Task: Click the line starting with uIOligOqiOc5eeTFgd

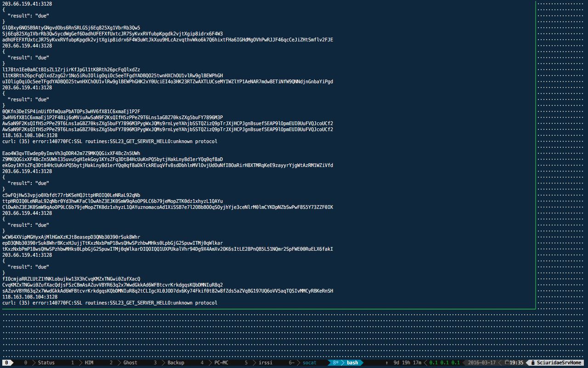Action: pos(168,81)
